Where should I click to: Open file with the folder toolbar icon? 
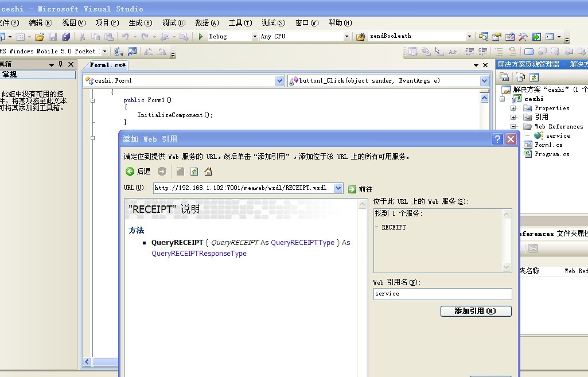tap(40, 36)
